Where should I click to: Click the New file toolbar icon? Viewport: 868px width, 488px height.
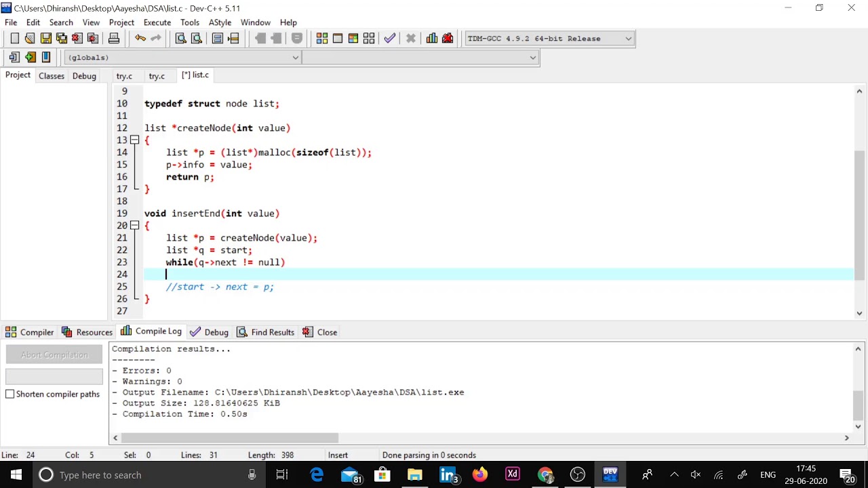coord(15,39)
